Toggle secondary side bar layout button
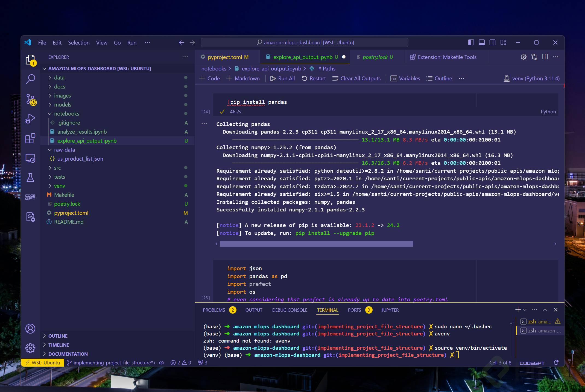The width and height of the screenshot is (585, 392). pos(492,42)
